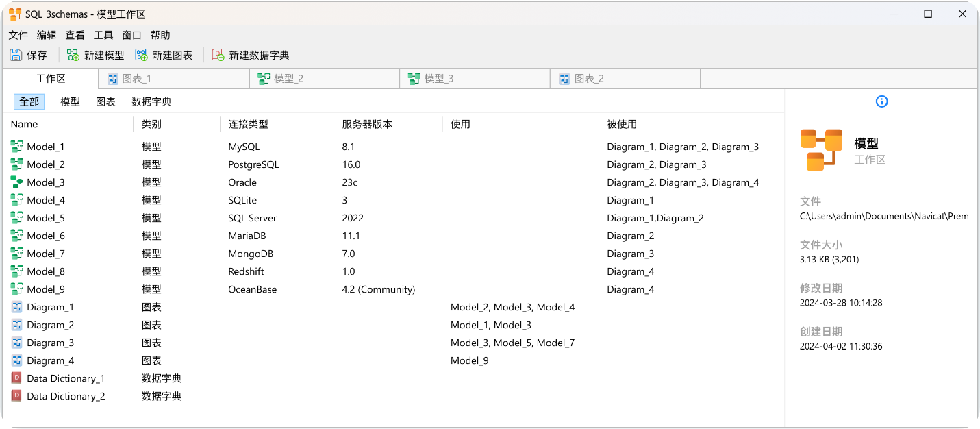
Task: Open the 窗口 menu
Action: click(131, 35)
